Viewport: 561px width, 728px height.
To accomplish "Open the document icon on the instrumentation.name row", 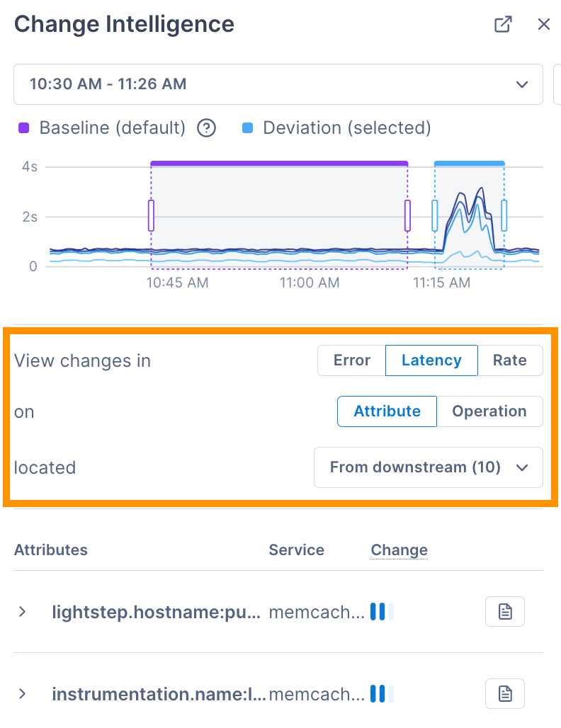I will pyautogui.click(x=504, y=693).
